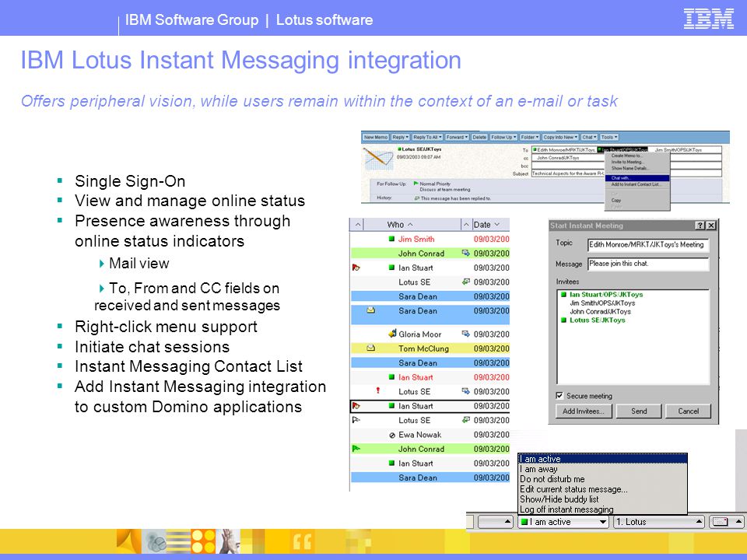Open the Copy Into New dropdown
This screenshot has height=560, width=747.
click(560, 137)
